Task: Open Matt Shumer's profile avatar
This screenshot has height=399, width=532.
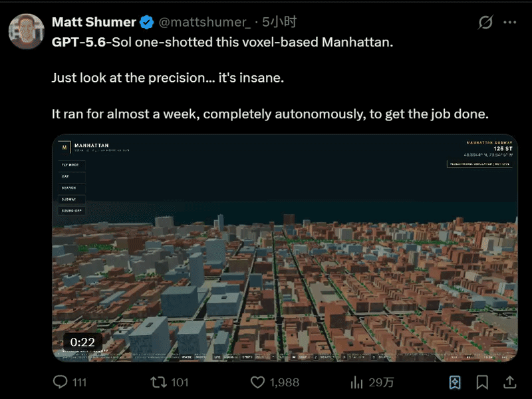Action: click(27, 31)
